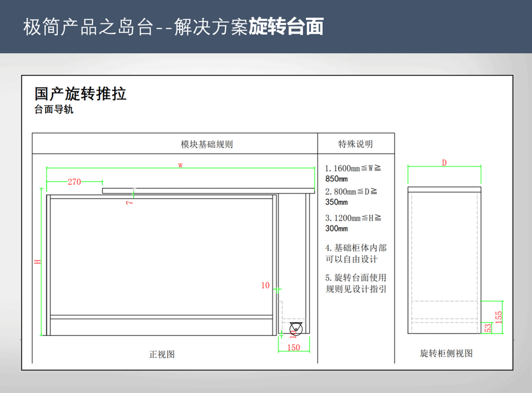Click the 旋转柜侧视图 side view caption
The image size is (532, 393).
coord(446,353)
